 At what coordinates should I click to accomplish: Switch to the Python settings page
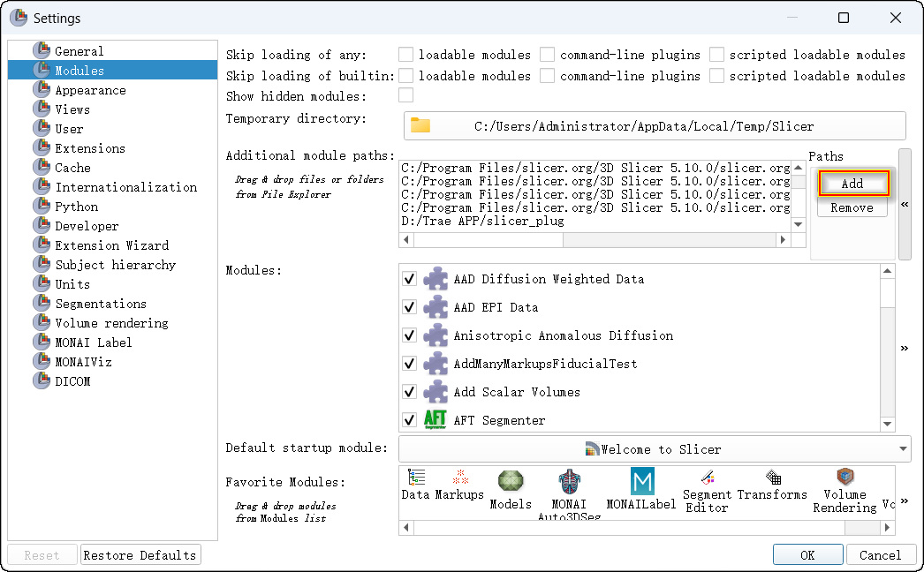point(77,207)
